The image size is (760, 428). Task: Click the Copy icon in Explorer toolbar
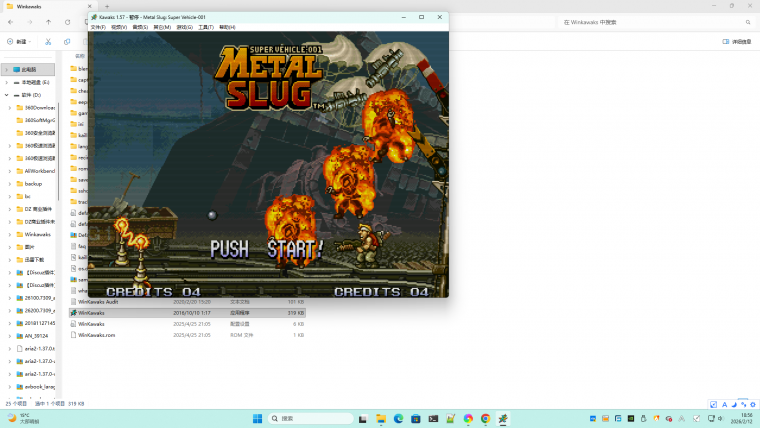tap(67, 42)
